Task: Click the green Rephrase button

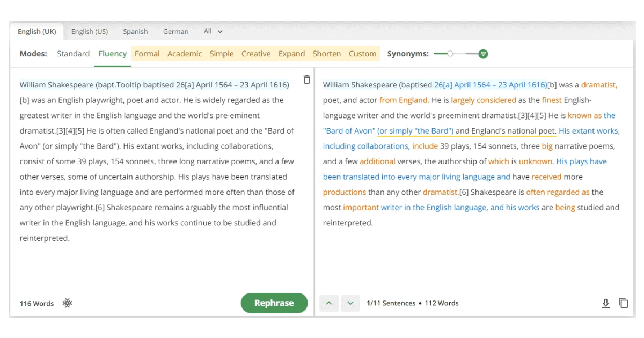Action: point(274,303)
